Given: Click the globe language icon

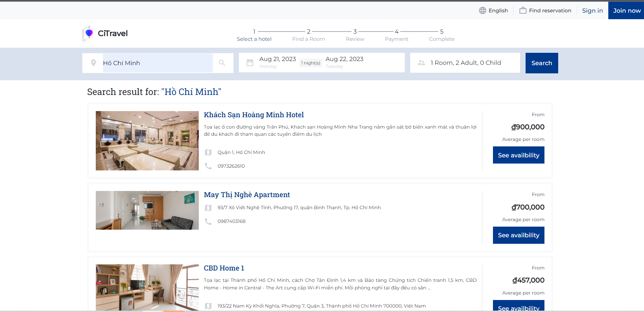Looking at the screenshot, I should coord(482,11).
